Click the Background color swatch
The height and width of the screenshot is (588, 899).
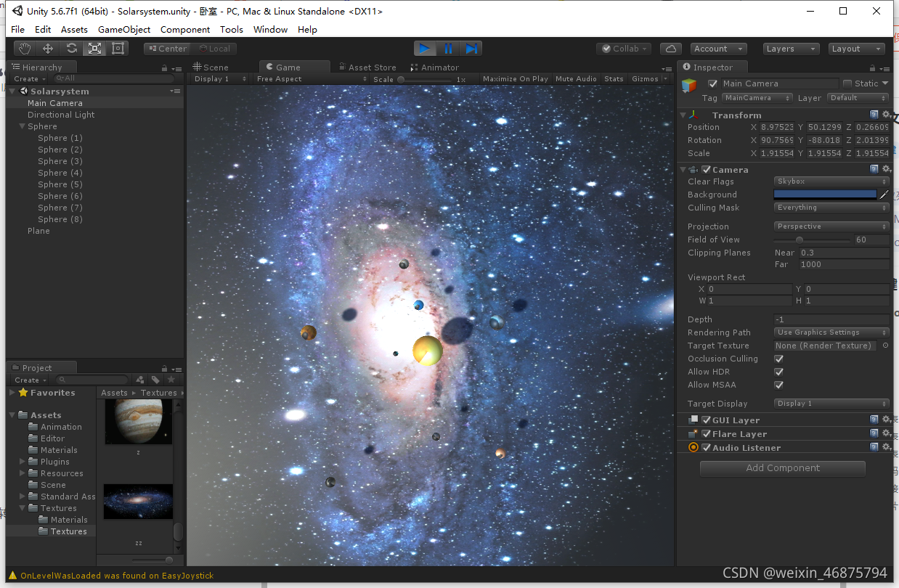(826, 195)
